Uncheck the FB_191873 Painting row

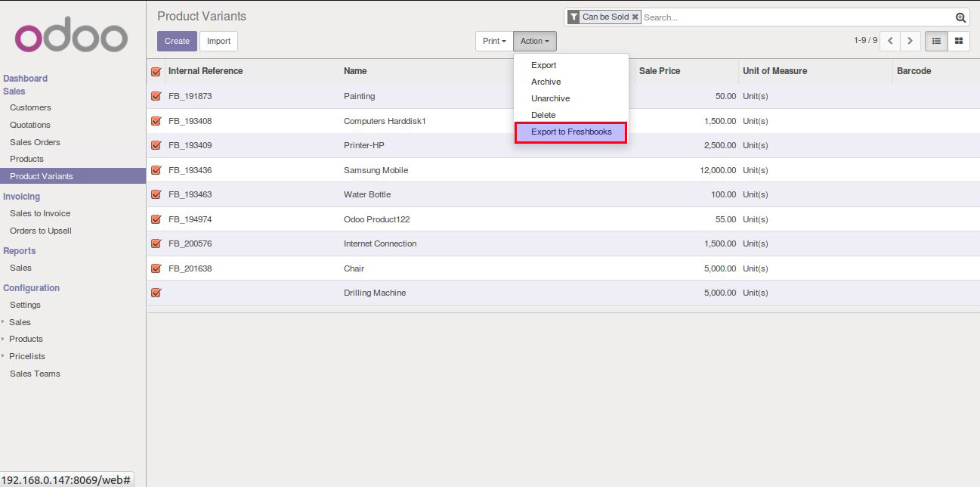(156, 96)
